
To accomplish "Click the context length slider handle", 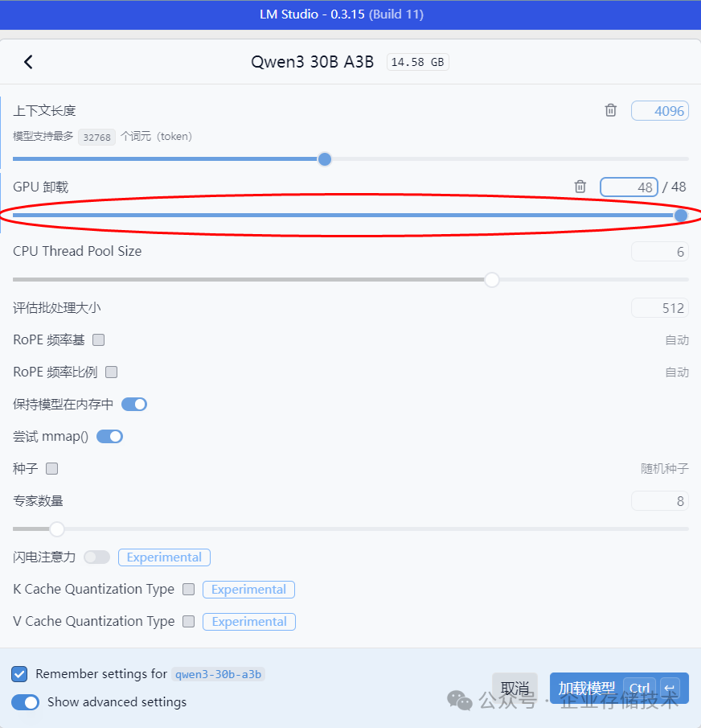I will pos(324,159).
